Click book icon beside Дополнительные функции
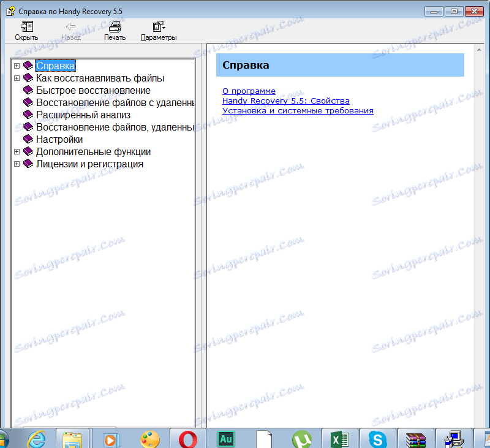 (28, 151)
